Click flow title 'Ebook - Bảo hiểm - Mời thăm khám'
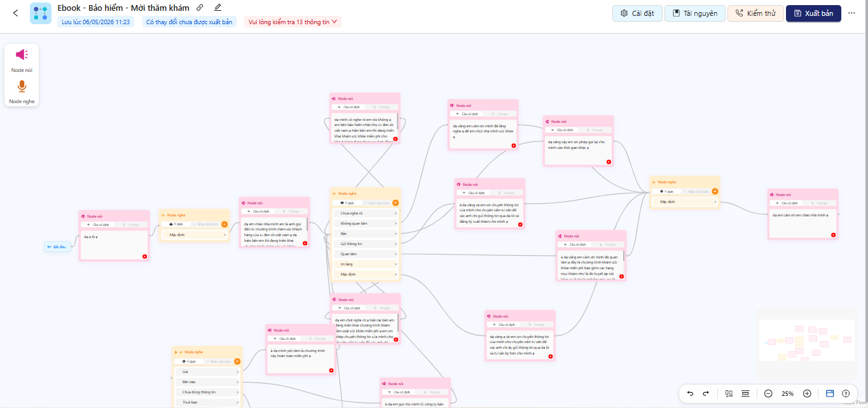 tap(123, 8)
